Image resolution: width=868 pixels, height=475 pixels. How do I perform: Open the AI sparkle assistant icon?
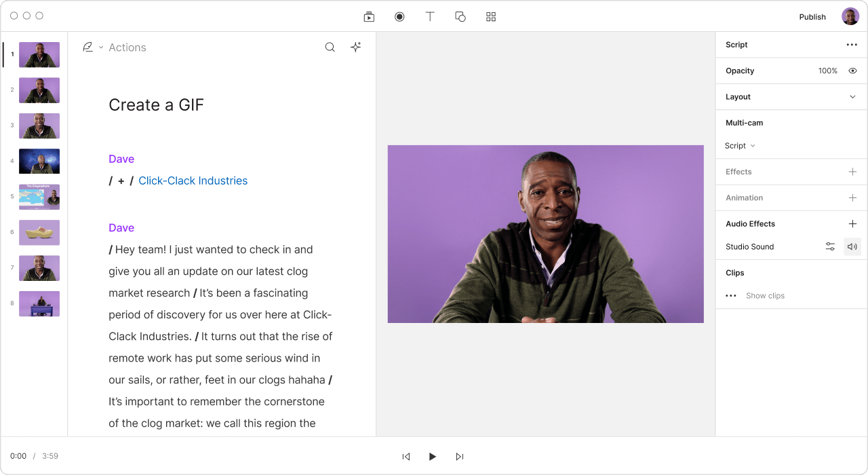[355, 47]
